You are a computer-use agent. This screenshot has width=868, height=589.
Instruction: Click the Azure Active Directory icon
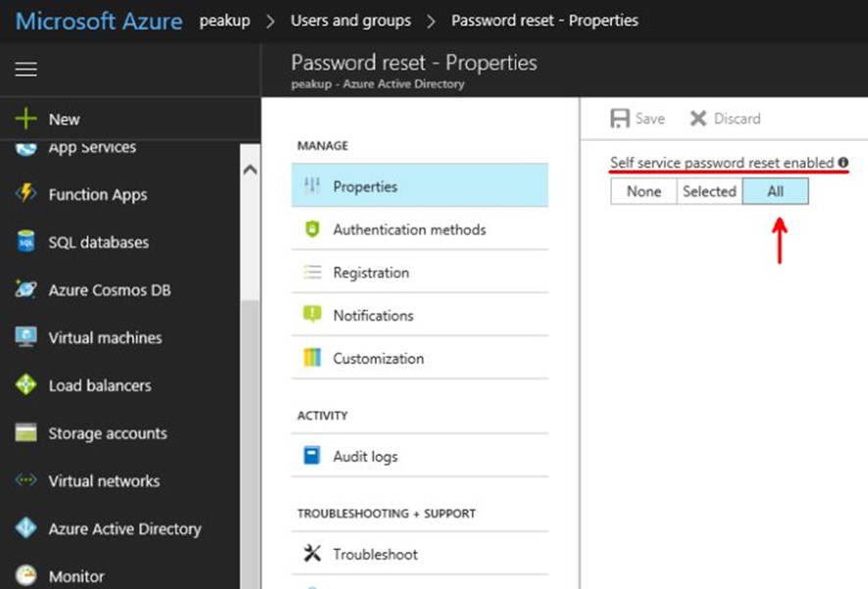[x=26, y=527]
